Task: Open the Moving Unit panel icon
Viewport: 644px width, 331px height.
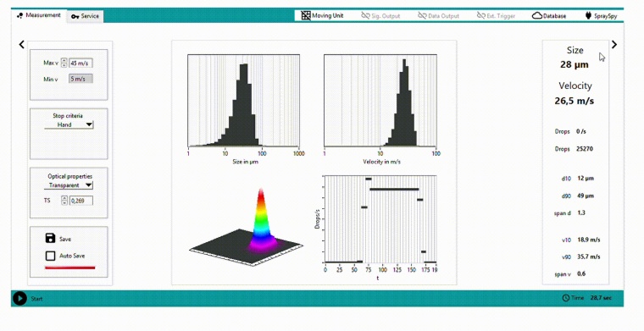Action: [x=306, y=15]
